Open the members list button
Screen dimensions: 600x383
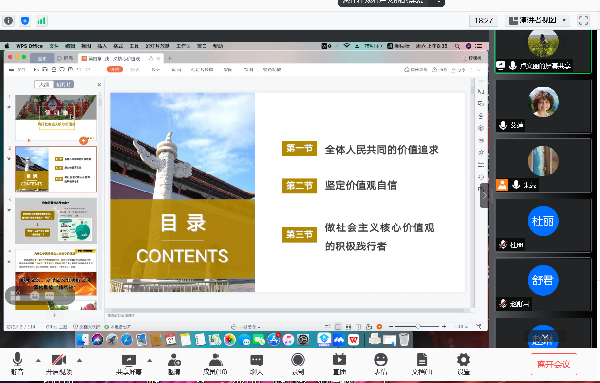215,363
